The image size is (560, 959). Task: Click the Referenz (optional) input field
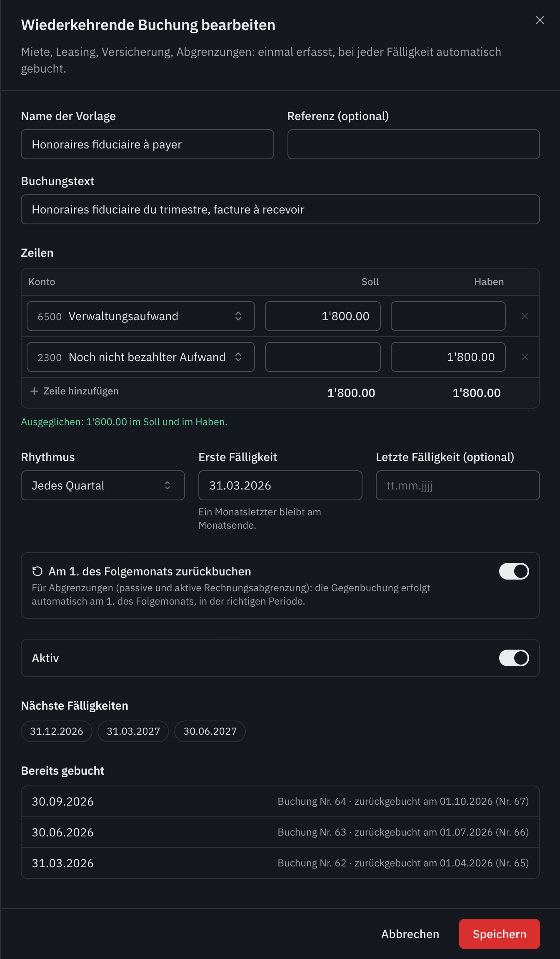click(413, 145)
